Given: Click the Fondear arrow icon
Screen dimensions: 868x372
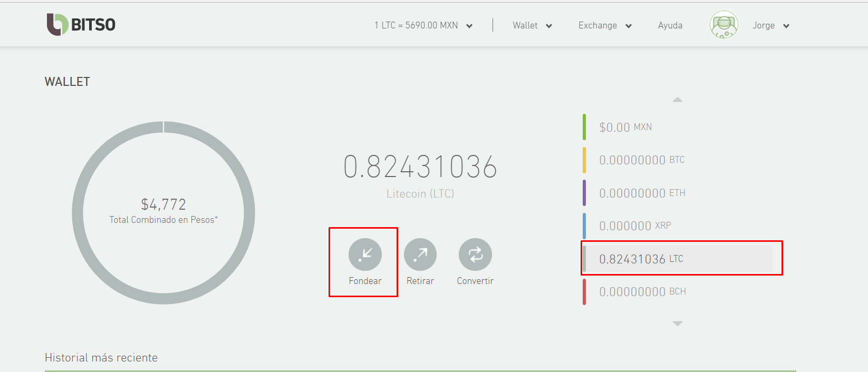Looking at the screenshot, I should [365, 254].
